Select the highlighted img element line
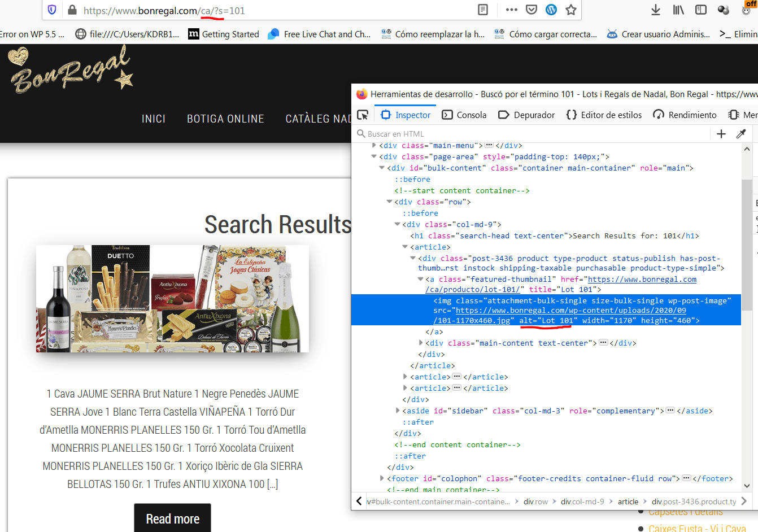 tap(546, 310)
